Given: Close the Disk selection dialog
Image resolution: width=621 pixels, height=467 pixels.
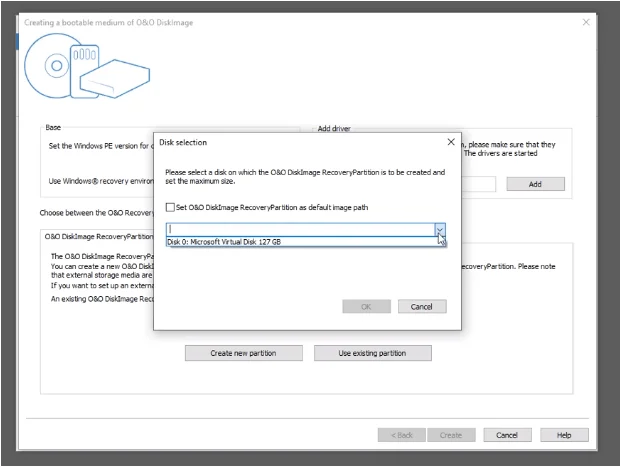Looking at the screenshot, I should [451, 142].
